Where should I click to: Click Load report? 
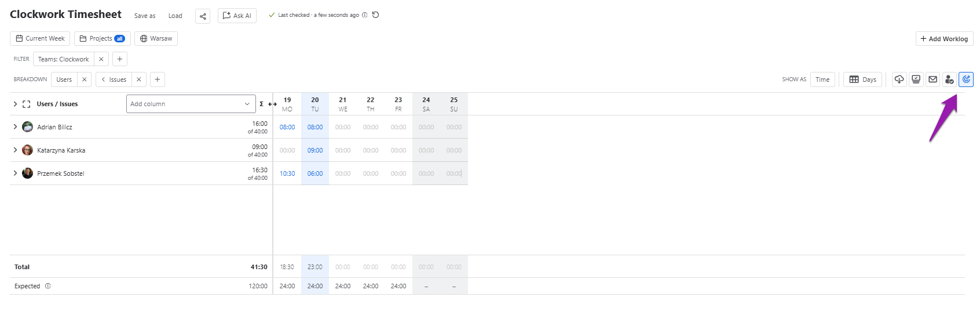(x=175, y=16)
